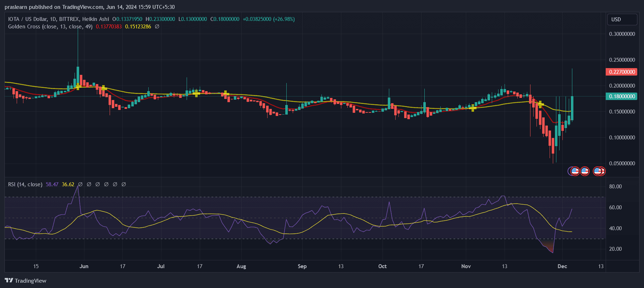Screen dimensions: 644x288
Task: Click the 0.10000000 price axis label
Action: coord(622,138)
